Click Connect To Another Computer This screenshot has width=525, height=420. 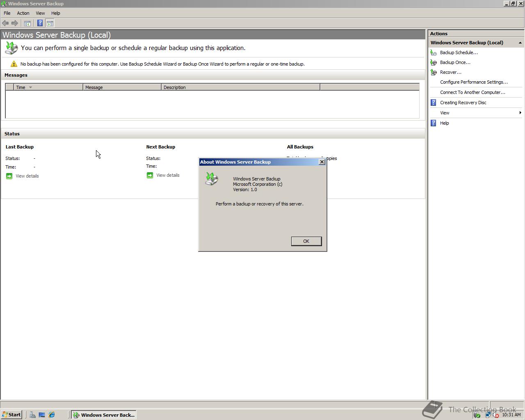(472, 92)
